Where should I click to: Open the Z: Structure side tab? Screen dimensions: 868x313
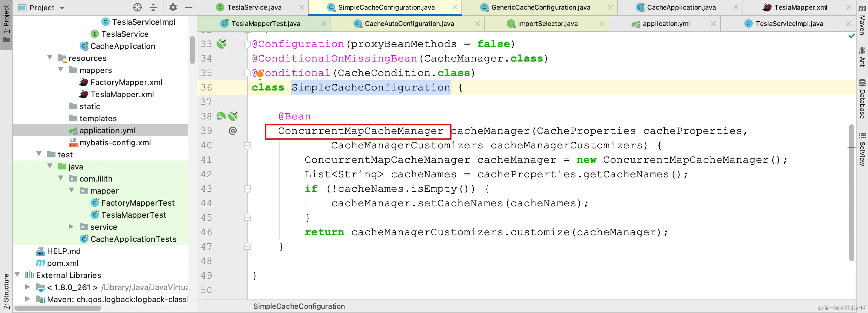6,291
